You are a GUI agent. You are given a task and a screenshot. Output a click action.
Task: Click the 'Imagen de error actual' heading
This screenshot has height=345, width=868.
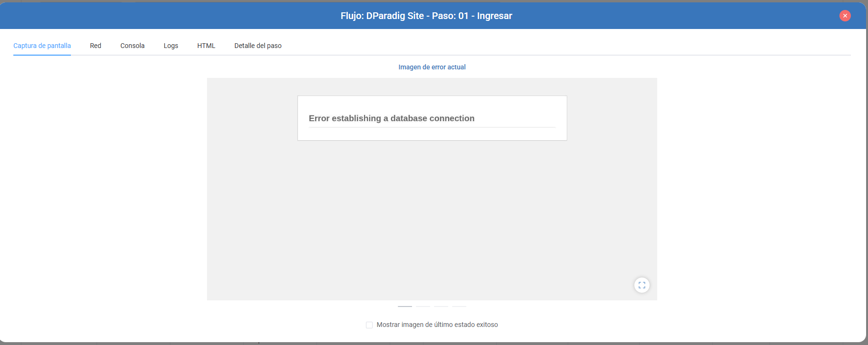click(x=432, y=67)
